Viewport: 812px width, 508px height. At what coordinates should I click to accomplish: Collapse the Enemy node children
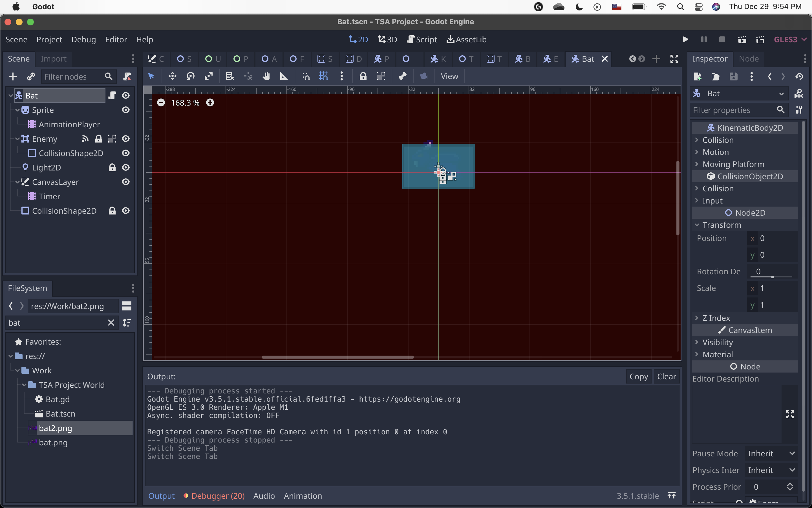tap(17, 139)
